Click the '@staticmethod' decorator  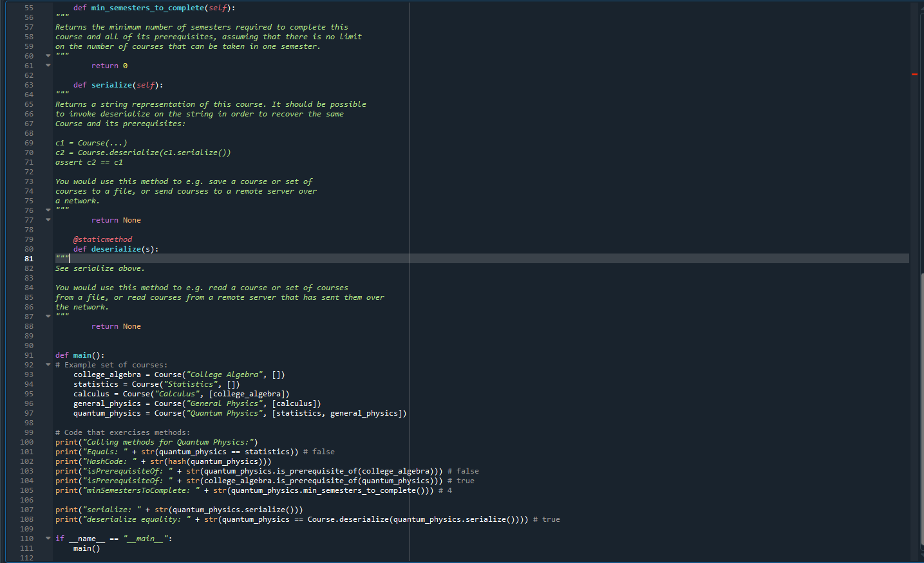coord(102,239)
